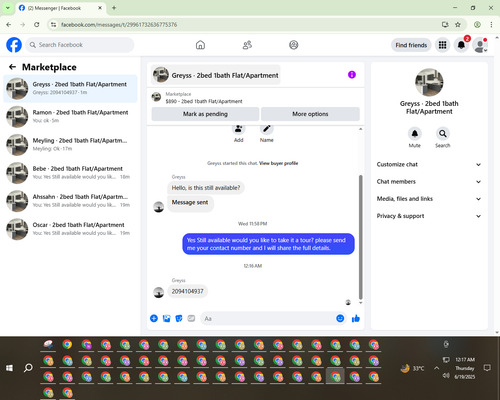Click the 'Hello, is this still available?' message

(206, 188)
